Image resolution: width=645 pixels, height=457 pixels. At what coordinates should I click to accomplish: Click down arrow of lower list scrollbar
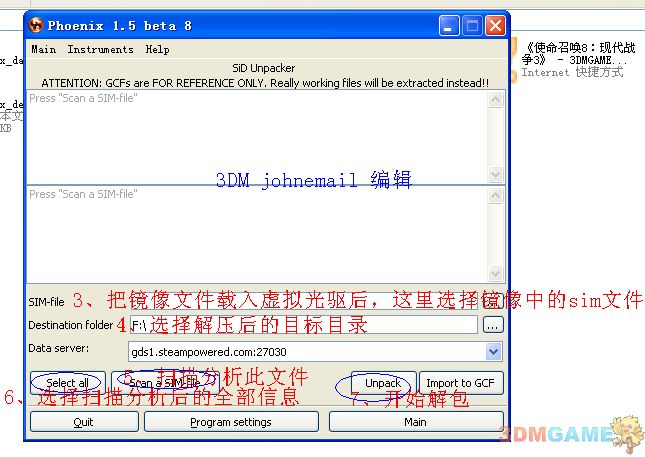495,273
